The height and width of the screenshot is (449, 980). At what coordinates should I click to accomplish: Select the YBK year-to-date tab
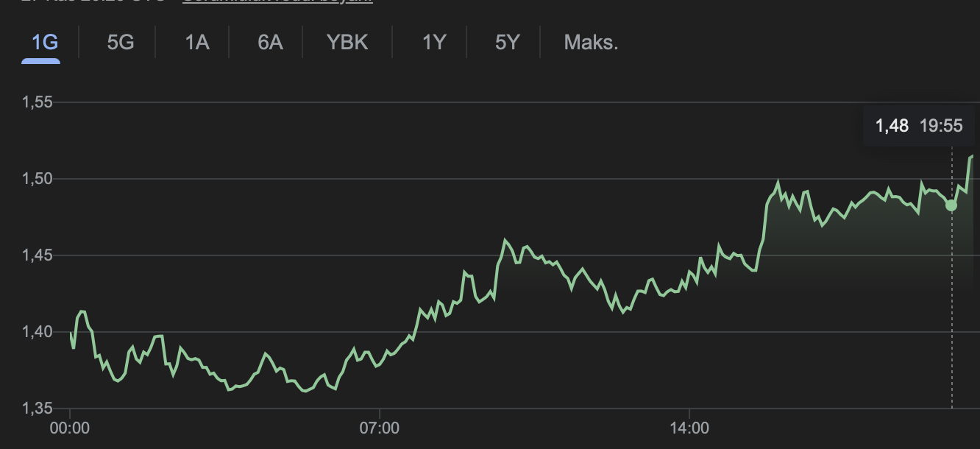click(347, 43)
